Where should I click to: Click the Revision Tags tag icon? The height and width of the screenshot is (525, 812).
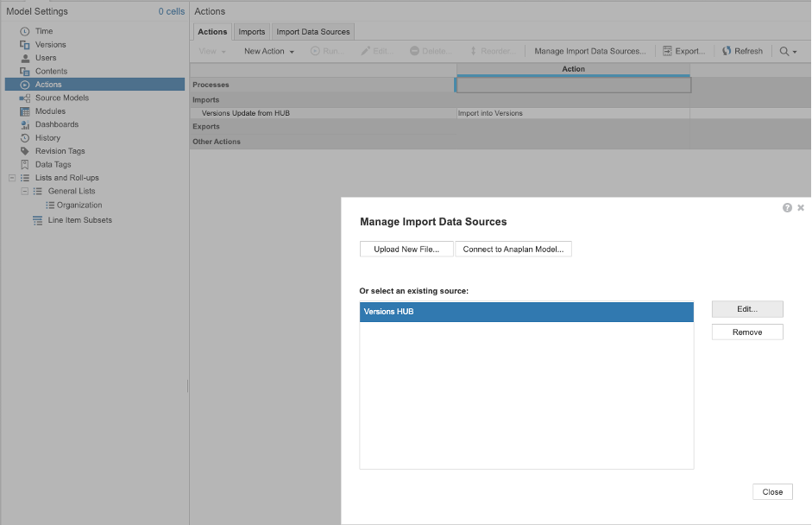[x=24, y=151]
